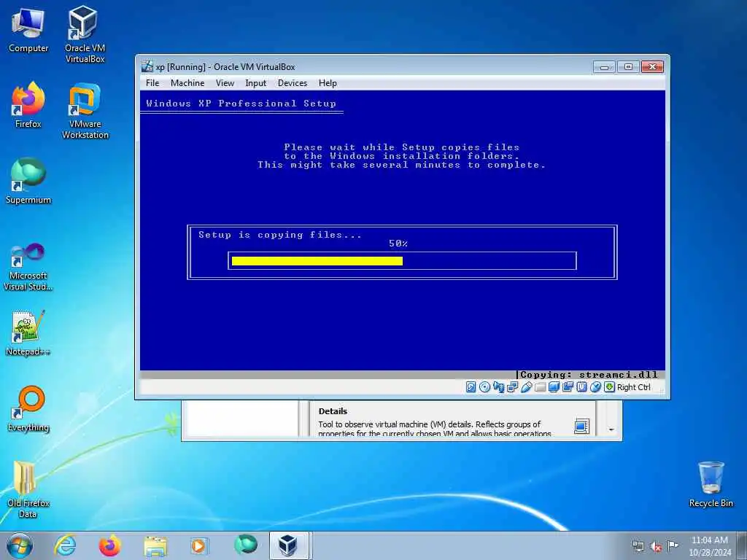Screen dimensions: 747x560
Task: Select the VMware Workstation desktop shortcut
Action: point(85,111)
